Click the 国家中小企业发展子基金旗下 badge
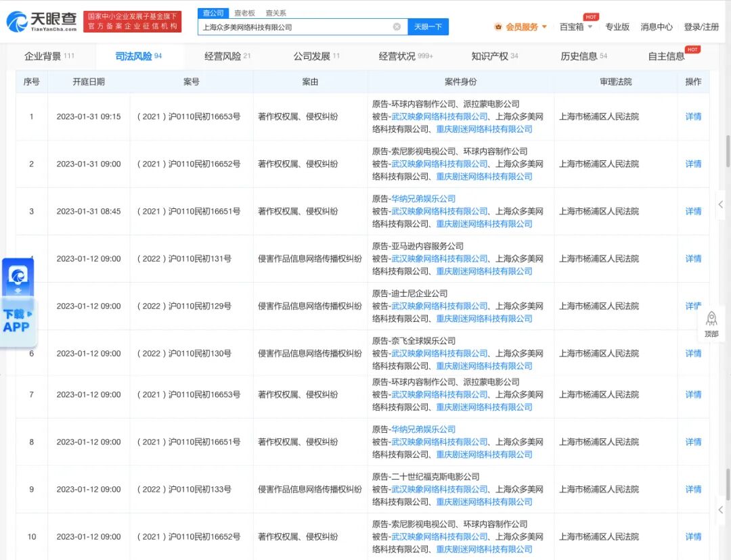Screen dimensions: 731x560 coord(131,22)
